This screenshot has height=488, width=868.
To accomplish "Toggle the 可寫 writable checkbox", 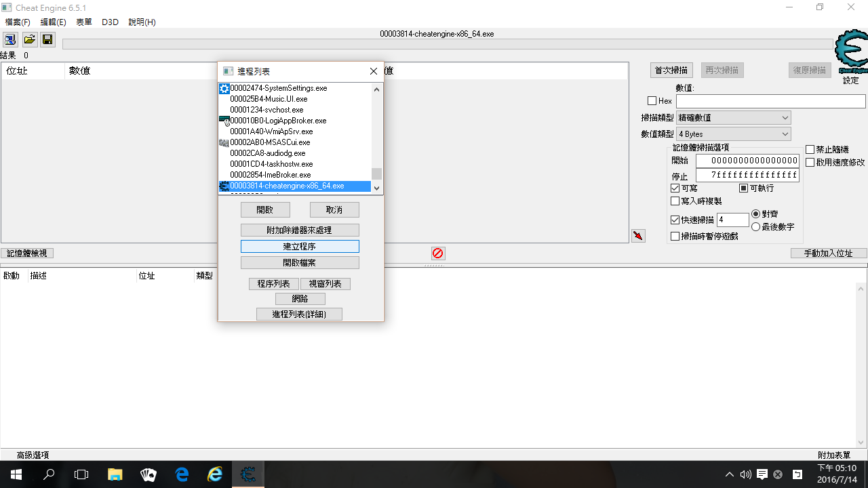I will [x=675, y=188].
